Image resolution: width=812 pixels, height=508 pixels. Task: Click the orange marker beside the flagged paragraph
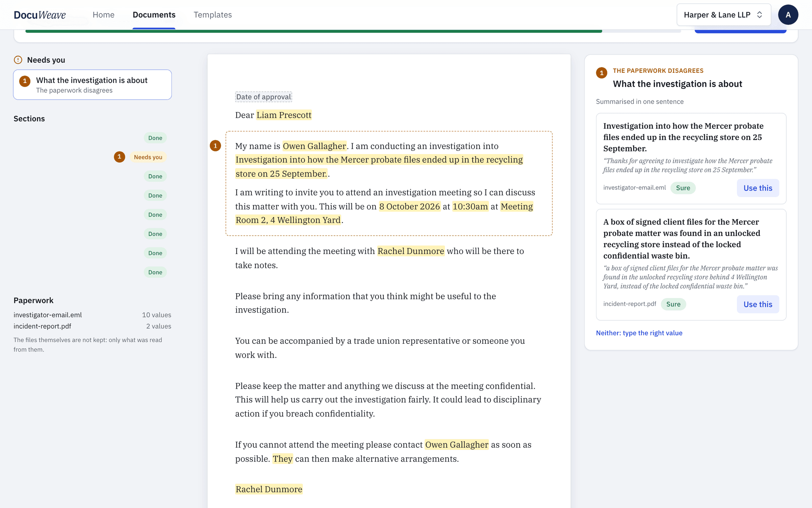215,146
